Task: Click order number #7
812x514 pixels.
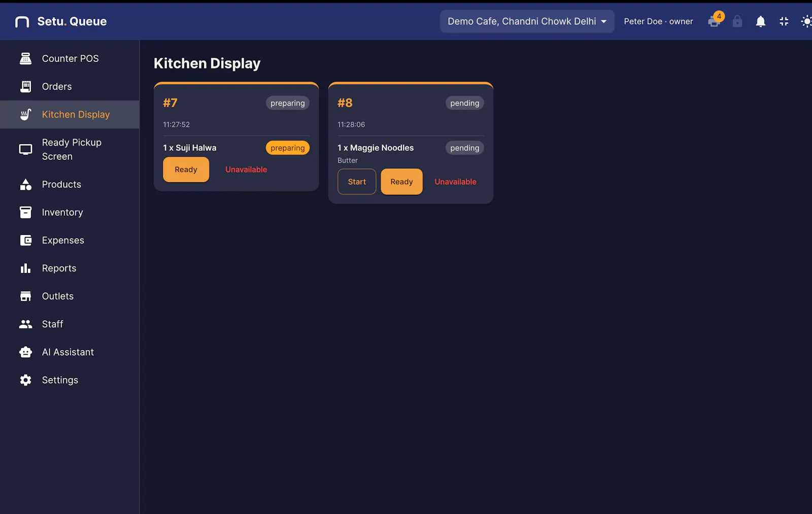Action: tap(170, 103)
